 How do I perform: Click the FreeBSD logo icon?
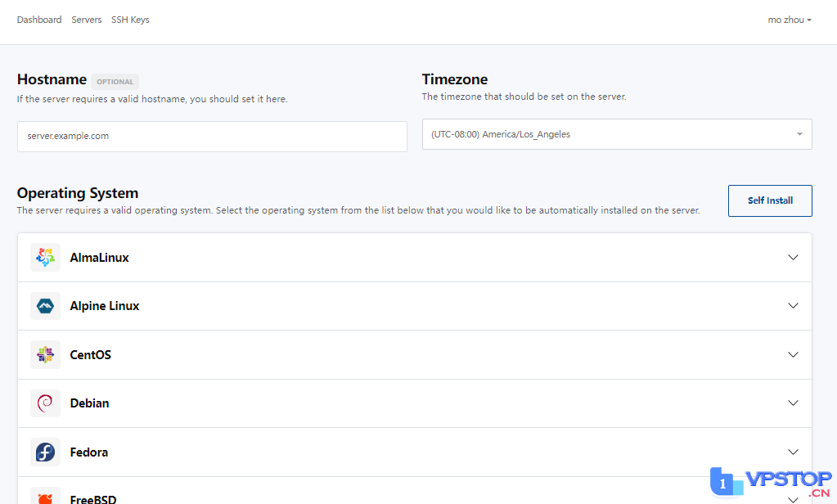point(45,497)
